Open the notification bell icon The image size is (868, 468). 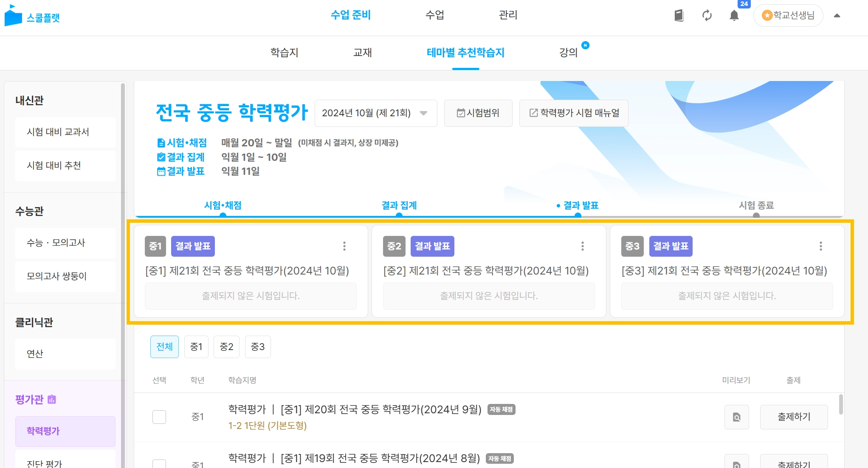(x=734, y=16)
